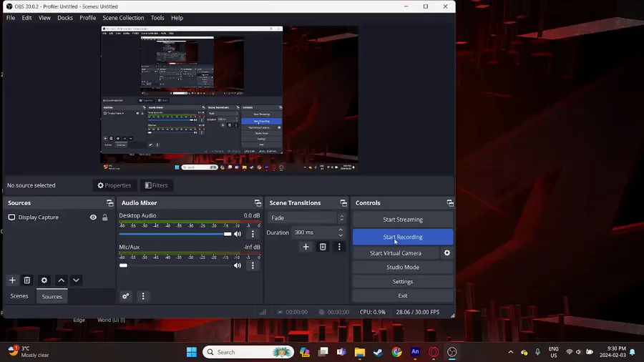Click Start Streaming button
The height and width of the screenshot is (362, 644).
(x=403, y=220)
